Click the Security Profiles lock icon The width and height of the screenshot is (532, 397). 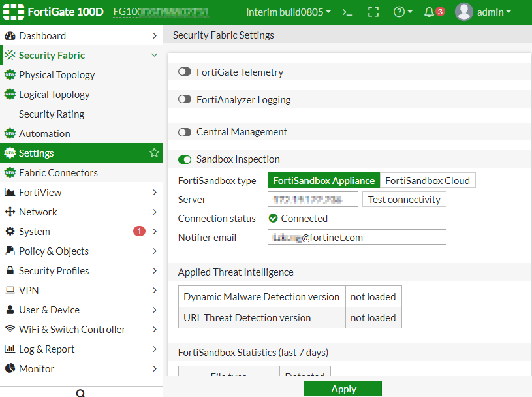10,270
